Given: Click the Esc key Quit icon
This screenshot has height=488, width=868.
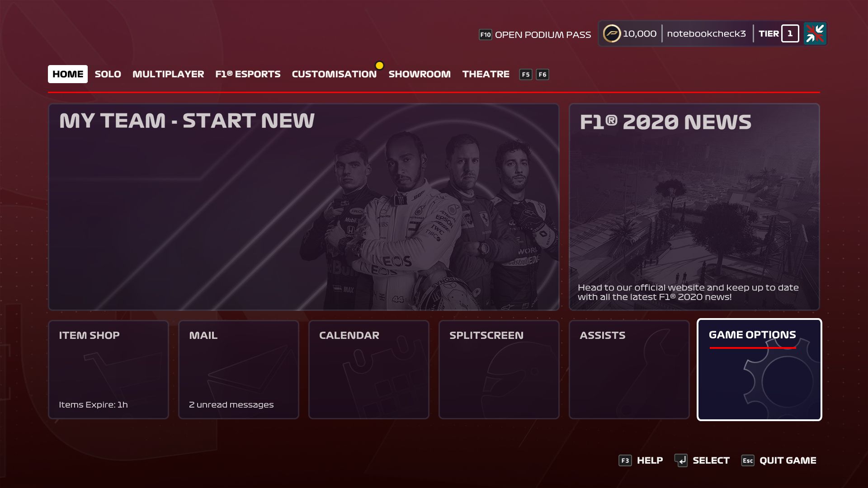Looking at the screenshot, I should pos(748,460).
